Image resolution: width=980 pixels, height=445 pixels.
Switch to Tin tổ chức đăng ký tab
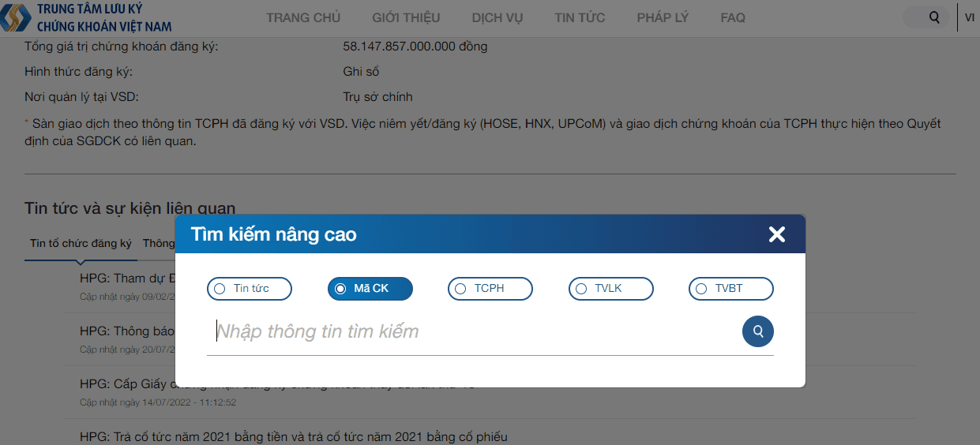click(81, 244)
